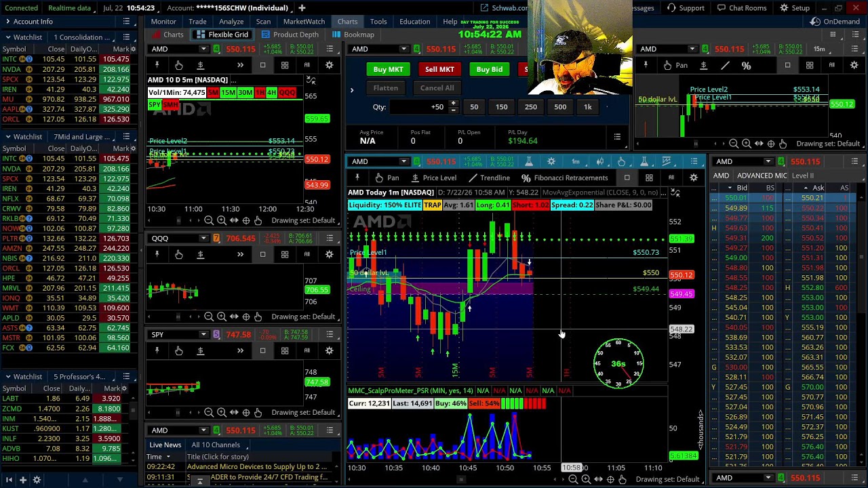Select Fibonacci Retracements tool in main chart

tap(564, 178)
